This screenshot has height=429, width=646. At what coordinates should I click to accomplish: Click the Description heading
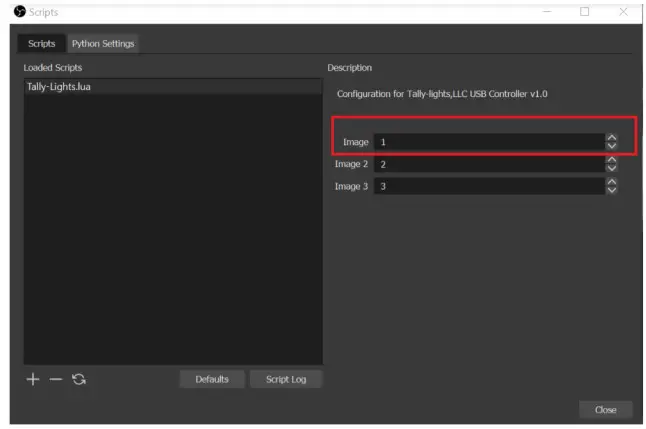[x=349, y=68]
